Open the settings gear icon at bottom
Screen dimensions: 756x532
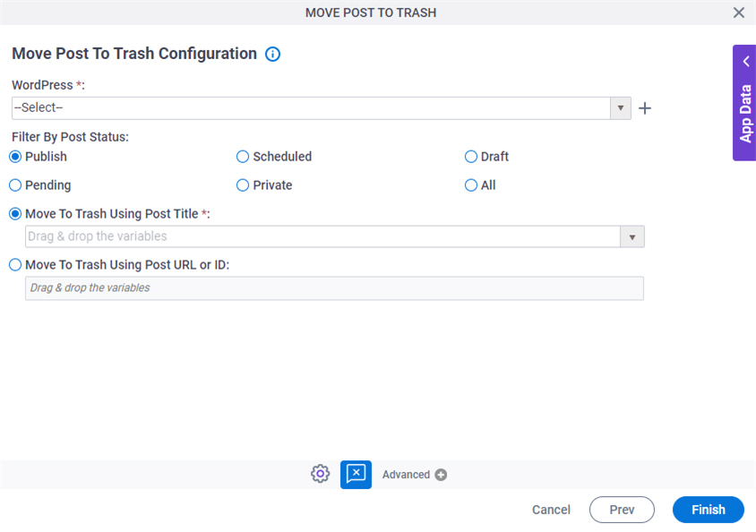point(320,474)
